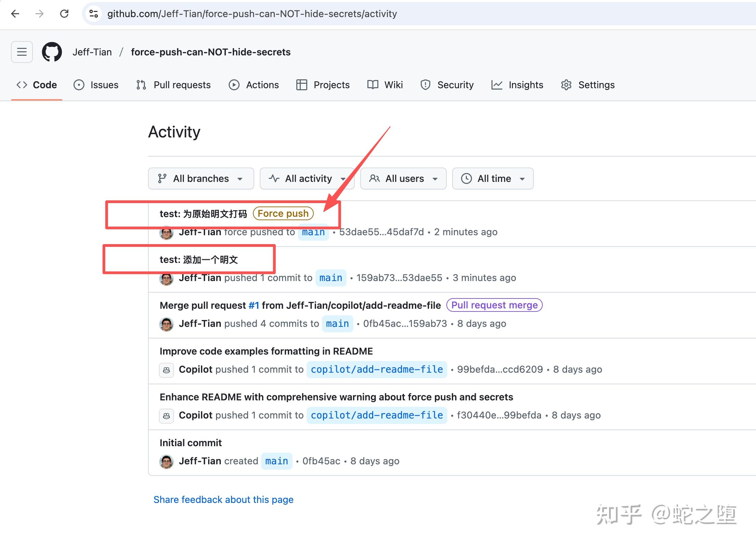The width and height of the screenshot is (756, 545).
Task: Click the Activity page heading
Action: 174,132
